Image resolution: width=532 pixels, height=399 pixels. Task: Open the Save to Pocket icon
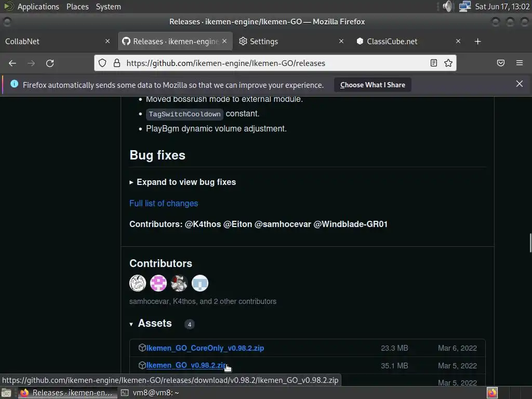click(x=501, y=63)
